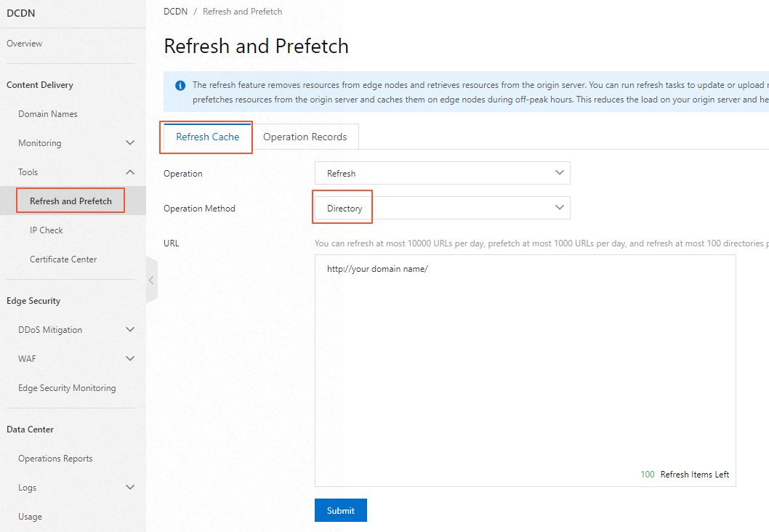
Task: Collapse the sidebar using the handle arrow
Action: coord(151,280)
